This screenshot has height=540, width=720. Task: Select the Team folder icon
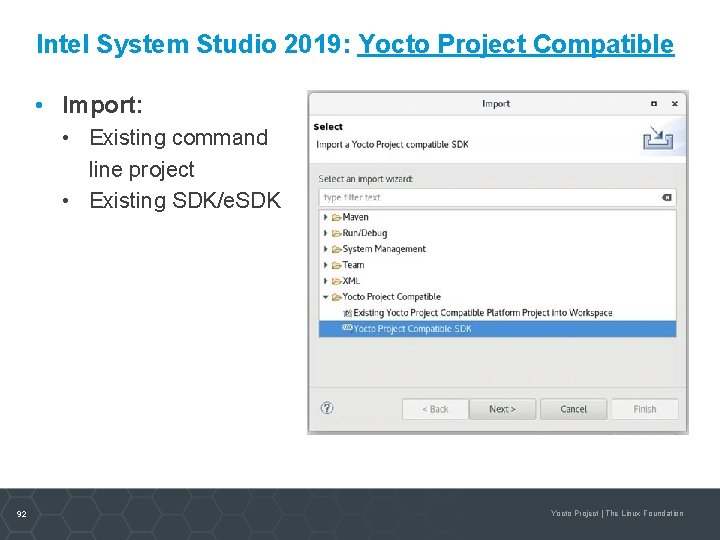337,265
